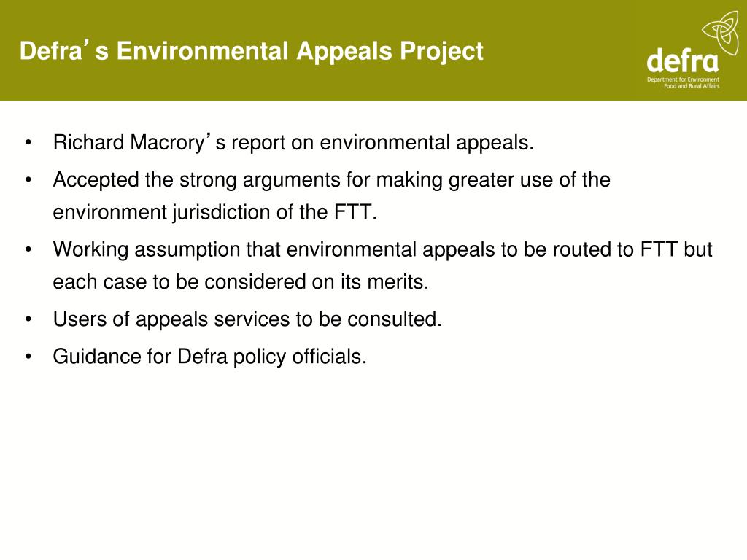Click the Defra knot logo icon
The width and height of the screenshot is (747, 560).
(720, 32)
